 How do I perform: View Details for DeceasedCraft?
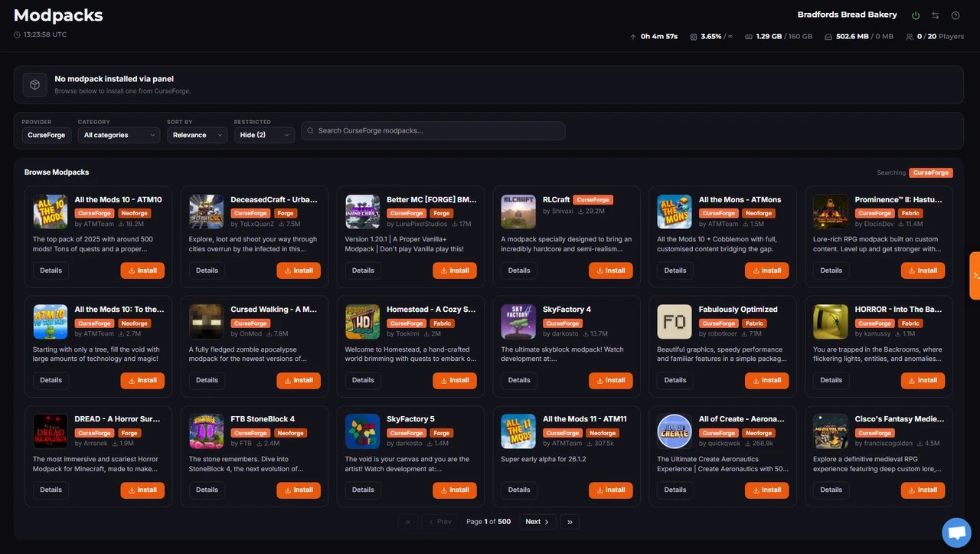207,270
